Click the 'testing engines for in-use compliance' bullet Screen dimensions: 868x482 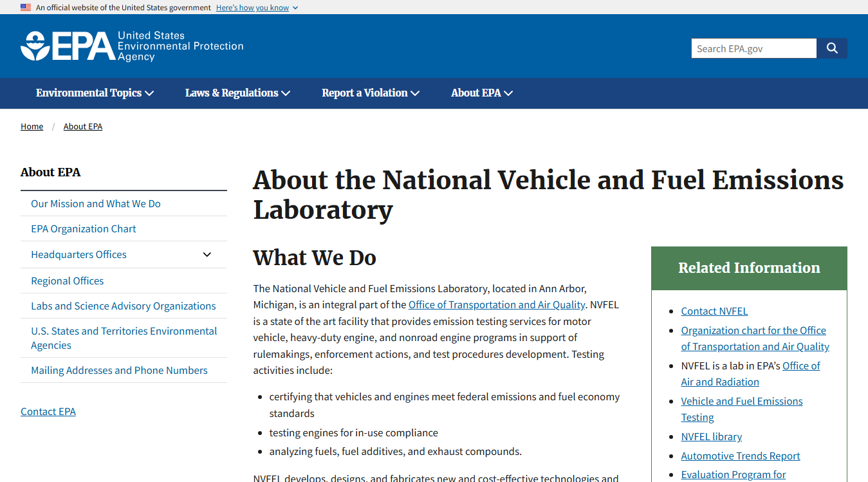click(x=353, y=432)
